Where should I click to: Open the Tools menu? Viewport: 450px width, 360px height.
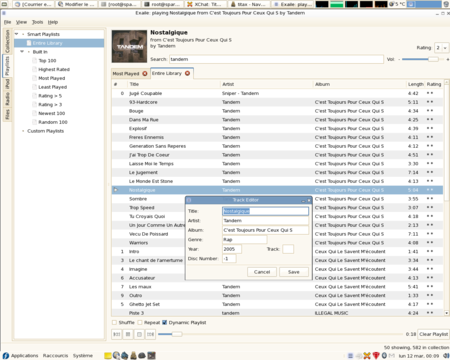click(x=37, y=22)
